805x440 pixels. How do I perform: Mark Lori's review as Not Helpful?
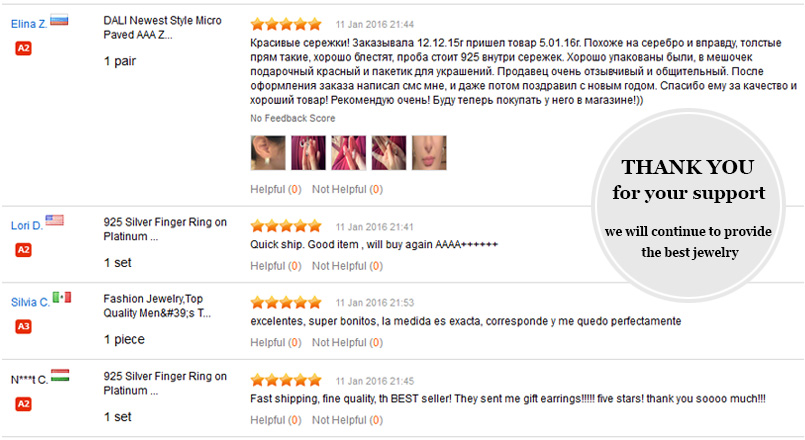348,266
